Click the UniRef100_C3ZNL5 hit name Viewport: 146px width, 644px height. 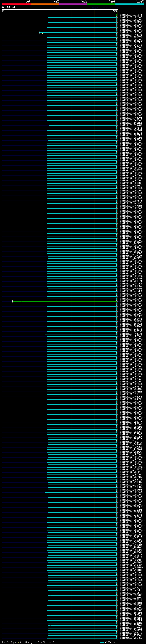click(x=131, y=507)
